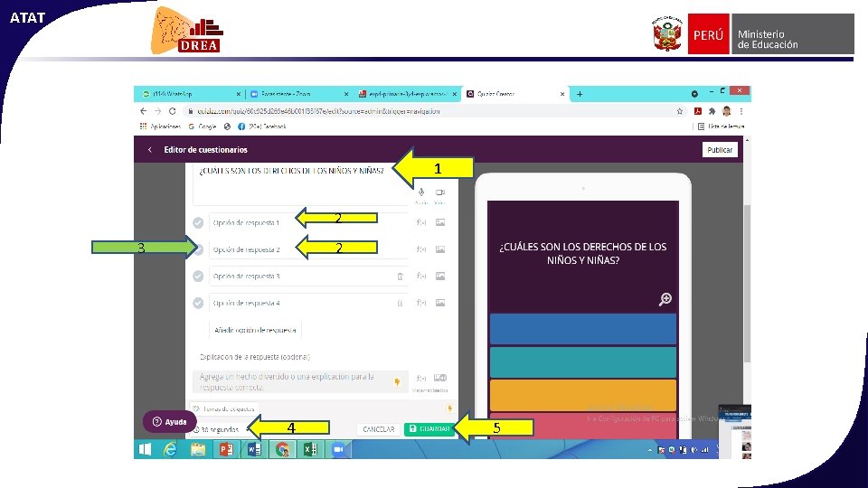Mark answer option 4 as correct
Viewport: 868px width, 488px height.
pyautogui.click(x=198, y=304)
